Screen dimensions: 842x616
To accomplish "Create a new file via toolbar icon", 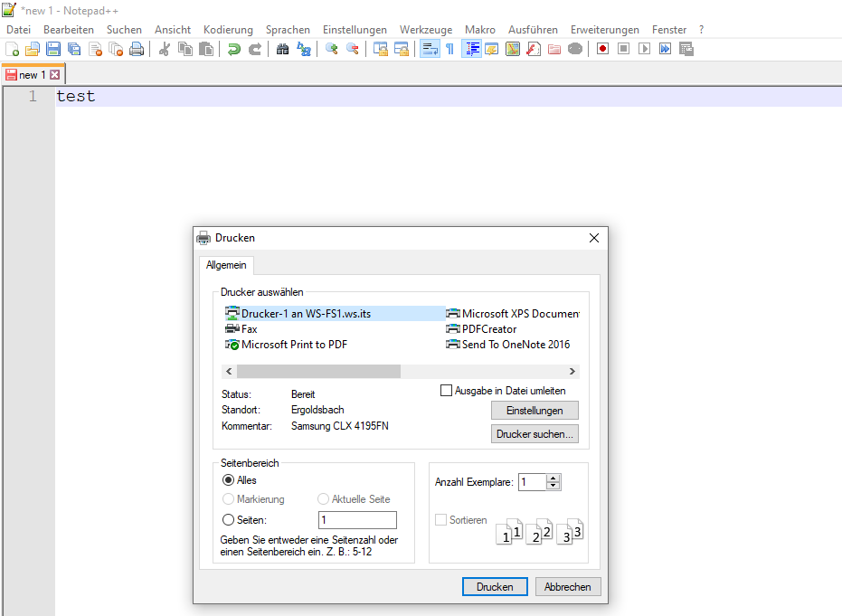I will [x=13, y=50].
